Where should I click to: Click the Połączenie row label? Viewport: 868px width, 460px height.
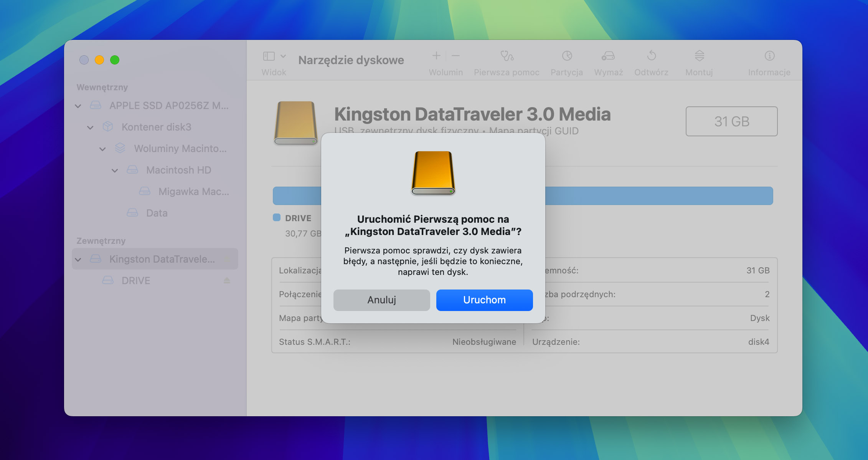pos(300,294)
